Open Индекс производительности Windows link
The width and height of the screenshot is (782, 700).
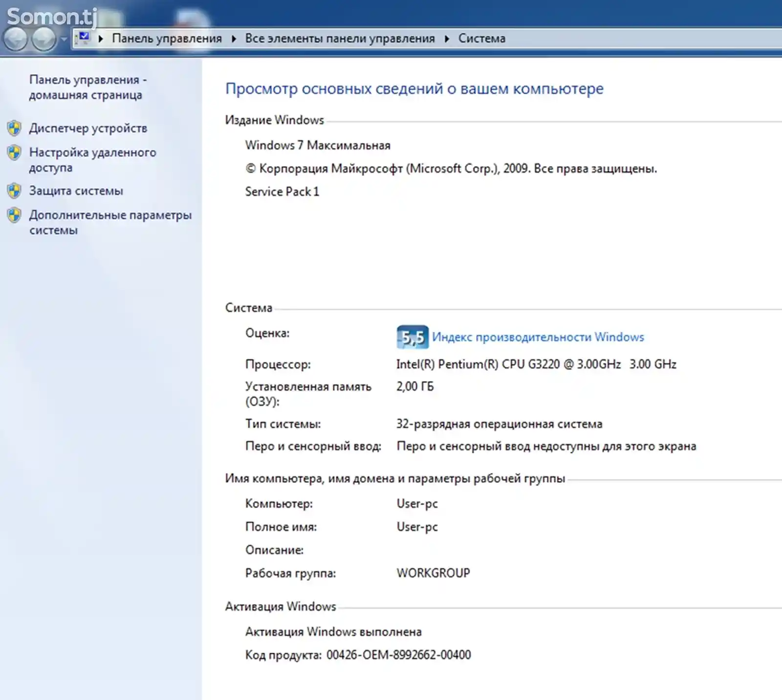[x=538, y=337]
